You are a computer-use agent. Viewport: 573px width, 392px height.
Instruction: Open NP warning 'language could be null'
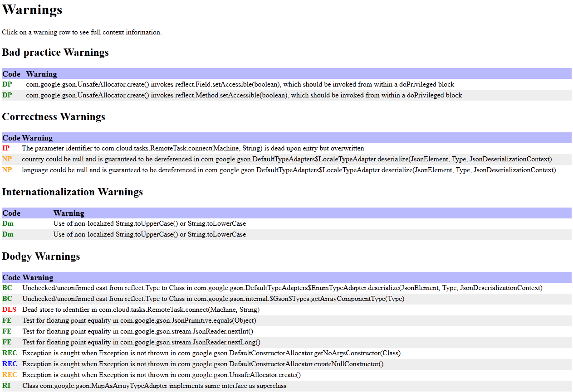coord(286,170)
